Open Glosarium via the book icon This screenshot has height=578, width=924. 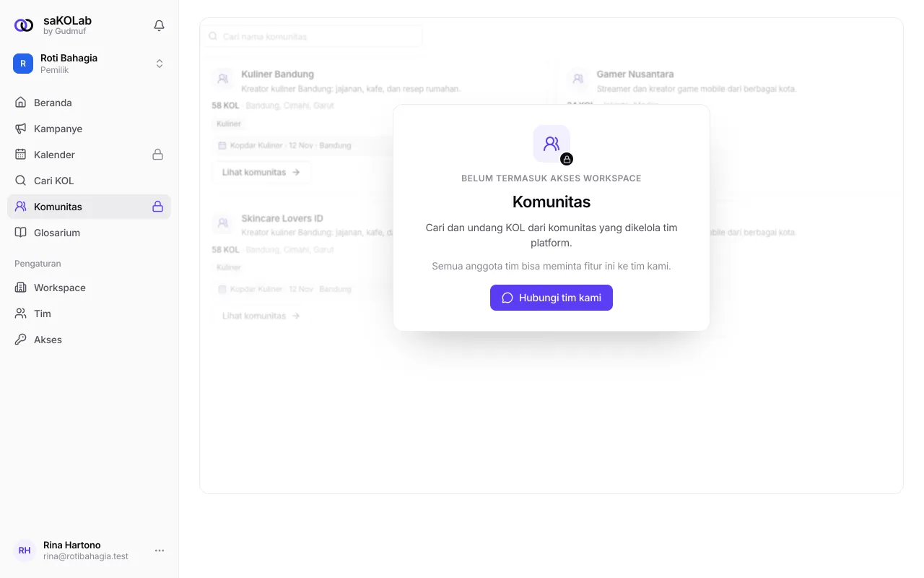click(21, 233)
